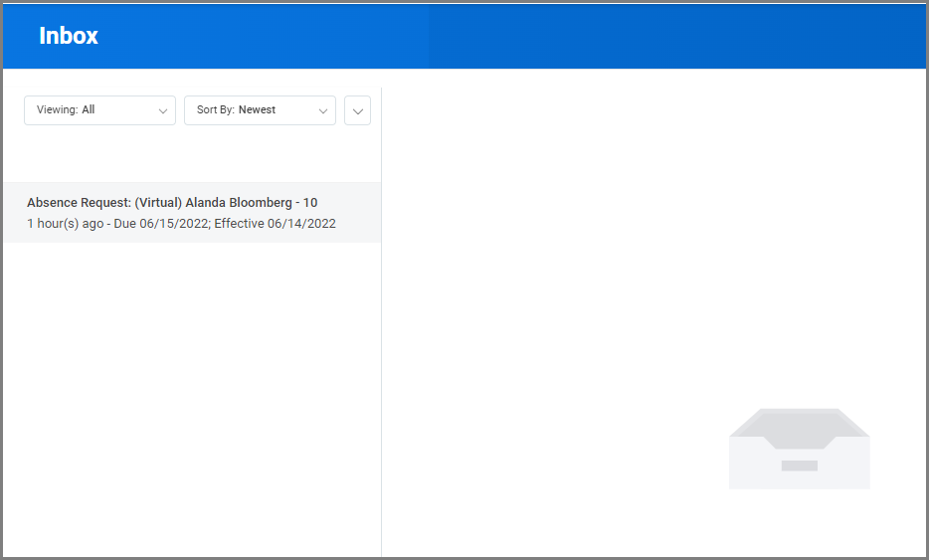
Task: Select the "Newest" value in the sort box
Action: [258, 110]
